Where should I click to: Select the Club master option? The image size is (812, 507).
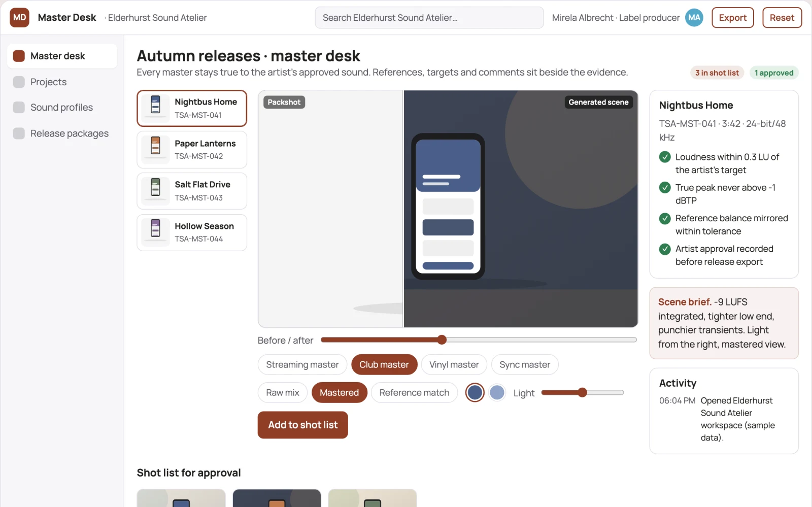[x=384, y=364]
